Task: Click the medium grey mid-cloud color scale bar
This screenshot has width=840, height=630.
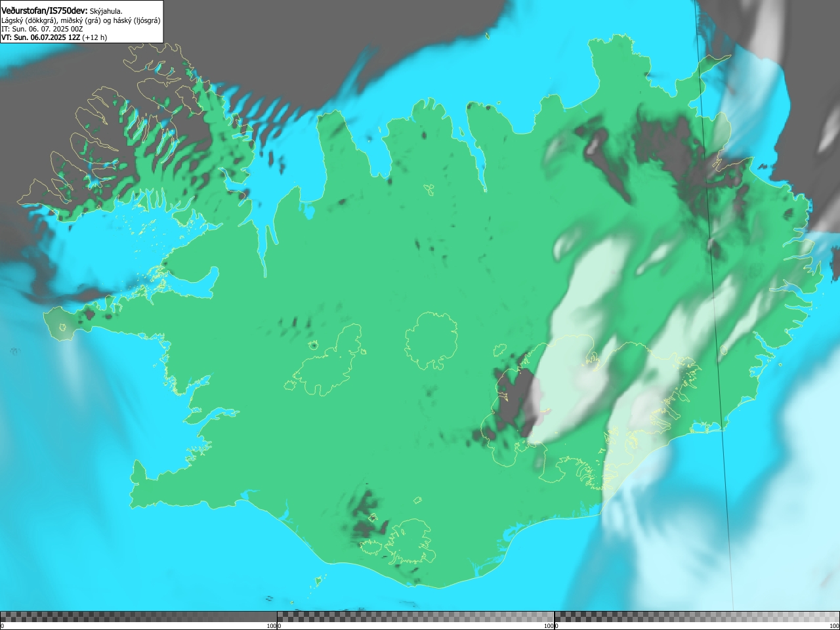Action: (415, 617)
